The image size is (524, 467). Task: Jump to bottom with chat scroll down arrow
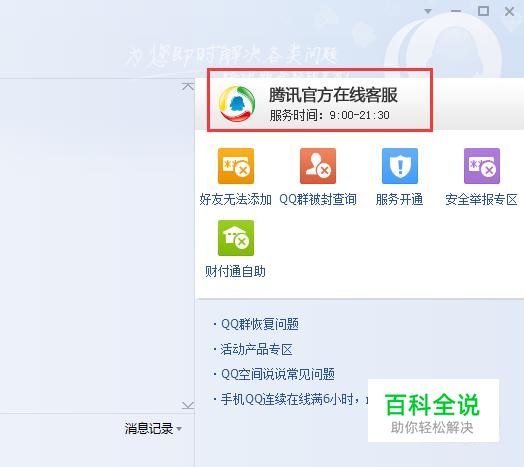pyautogui.click(x=188, y=405)
